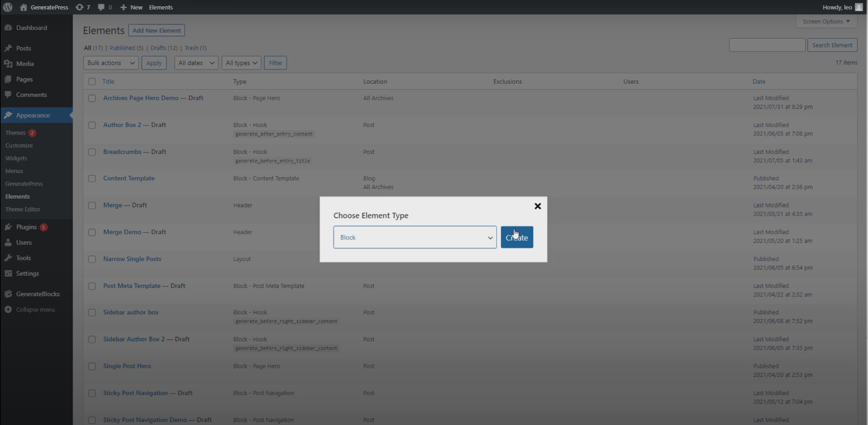Go to Plugins in sidebar

point(26,227)
